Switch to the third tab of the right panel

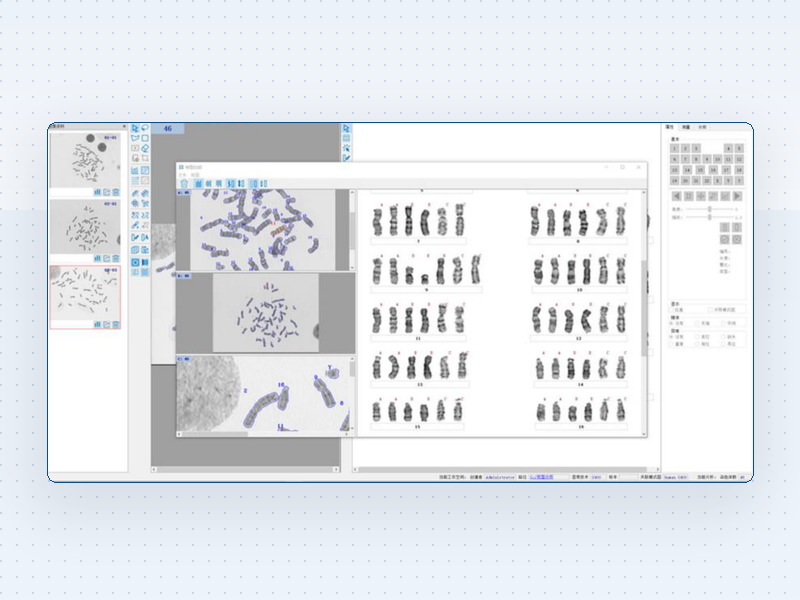(x=703, y=127)
